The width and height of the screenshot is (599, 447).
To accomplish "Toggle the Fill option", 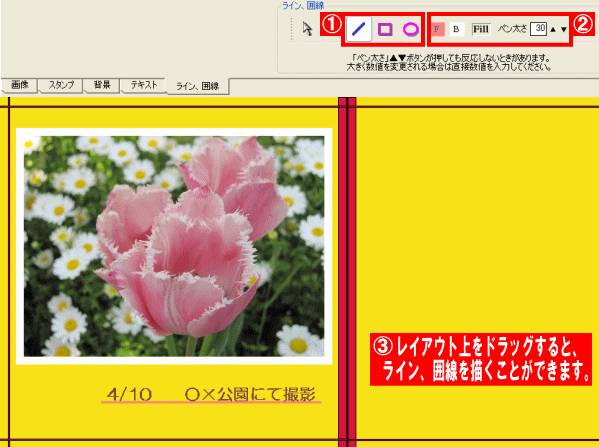I will coord(481,29).
